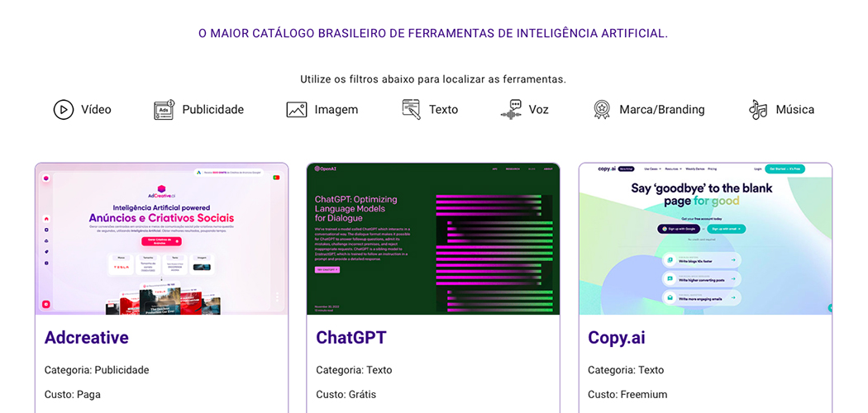The height and width of the screenshot is (413, 868).
Task: Open the Adcreative screenshot thumbnail
Action: pyautogui.click(x=162, y=239)
